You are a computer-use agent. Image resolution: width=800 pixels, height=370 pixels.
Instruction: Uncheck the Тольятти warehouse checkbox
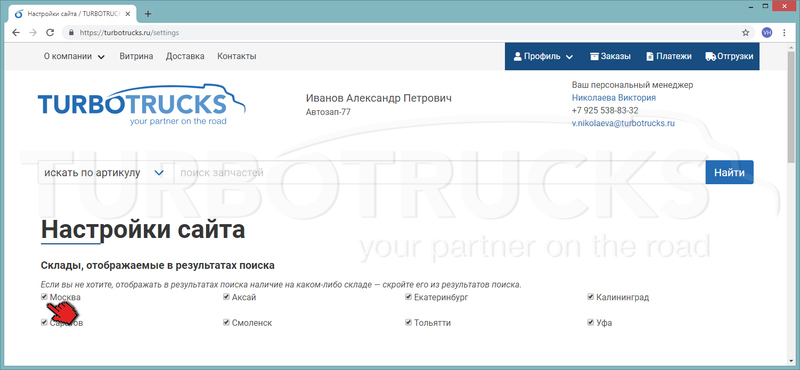408,322
